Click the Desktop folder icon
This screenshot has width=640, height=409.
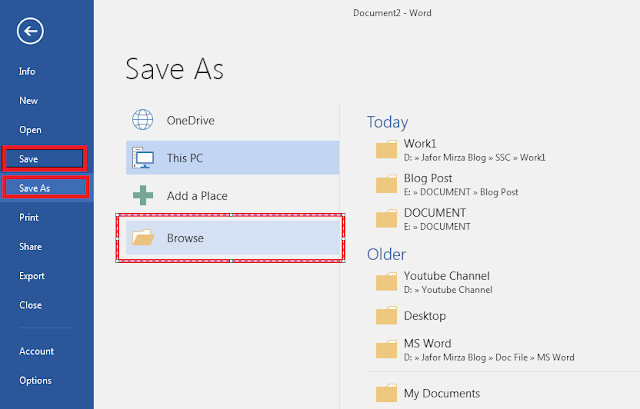pos(386,316)
